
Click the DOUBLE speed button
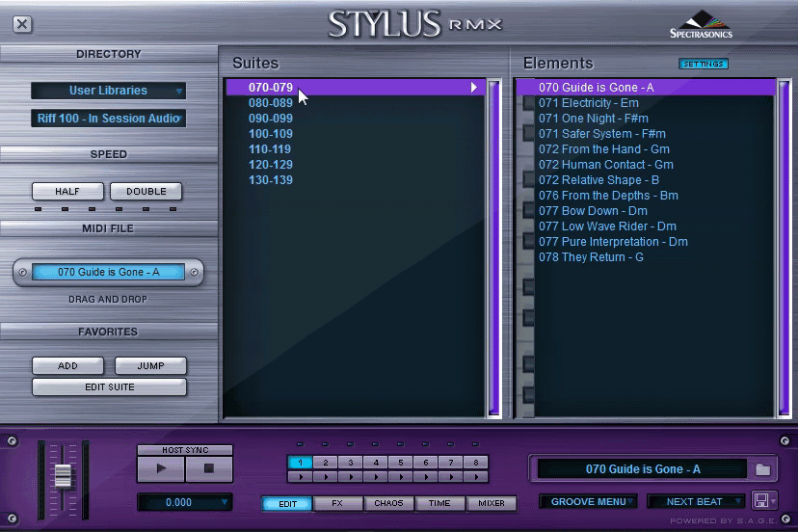click(146, 192)
